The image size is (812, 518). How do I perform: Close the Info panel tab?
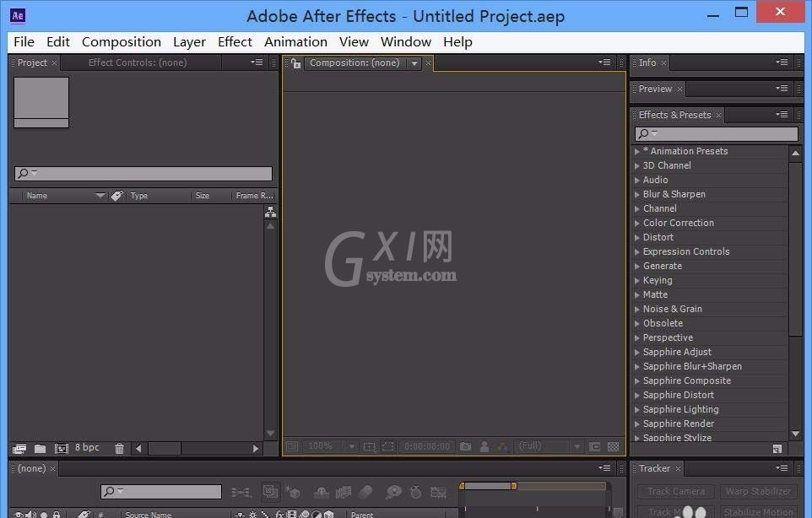pos(663,63)
